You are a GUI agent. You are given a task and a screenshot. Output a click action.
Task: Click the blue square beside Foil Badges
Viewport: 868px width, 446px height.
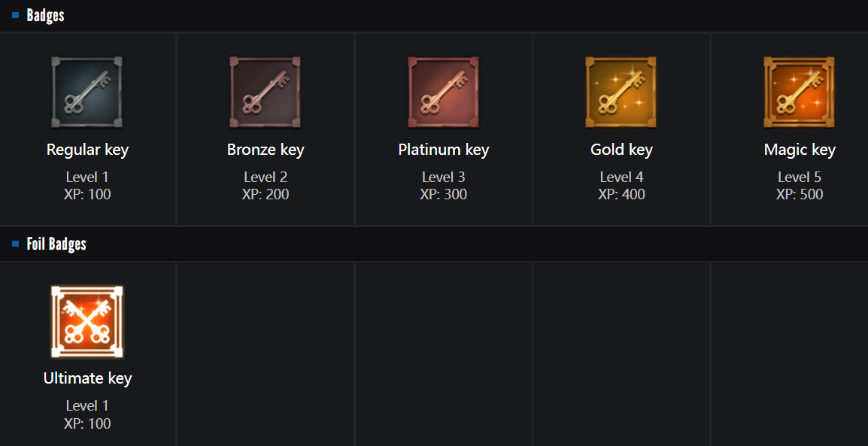[16, 244]
